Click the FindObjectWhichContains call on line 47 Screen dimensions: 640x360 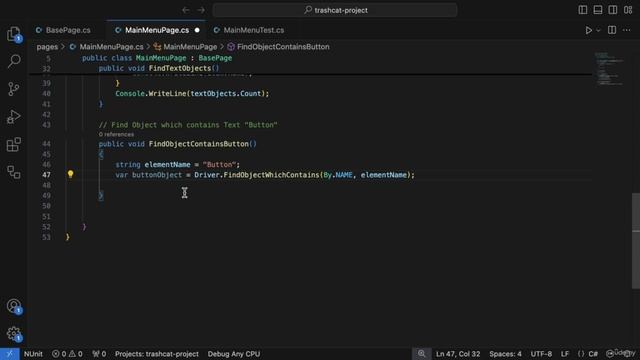(271, 175)
